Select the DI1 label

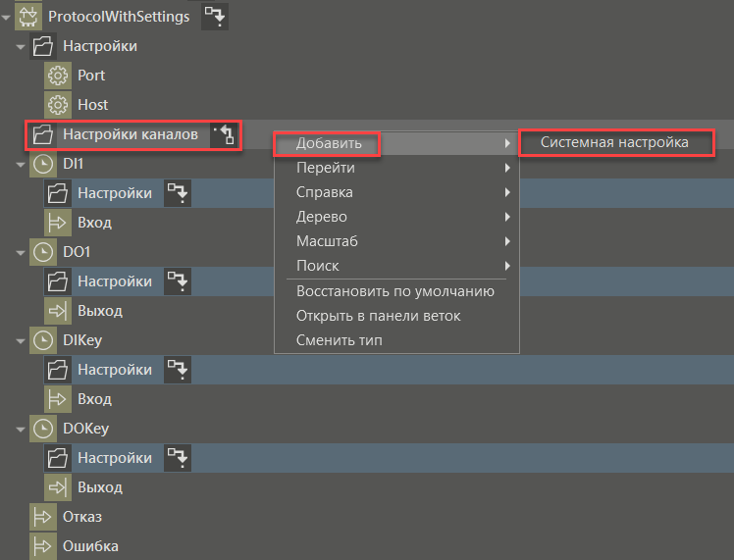(73, 164)
